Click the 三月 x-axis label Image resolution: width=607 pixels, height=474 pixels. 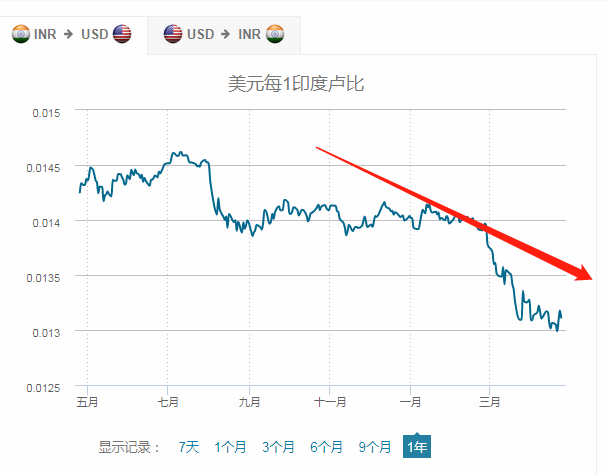pos(489,402)
